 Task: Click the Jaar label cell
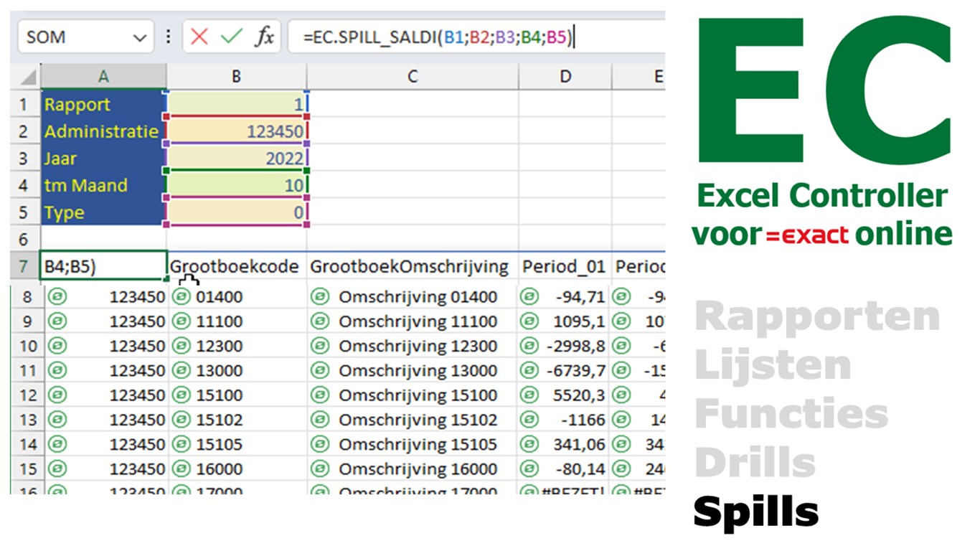tap(104, 159)
